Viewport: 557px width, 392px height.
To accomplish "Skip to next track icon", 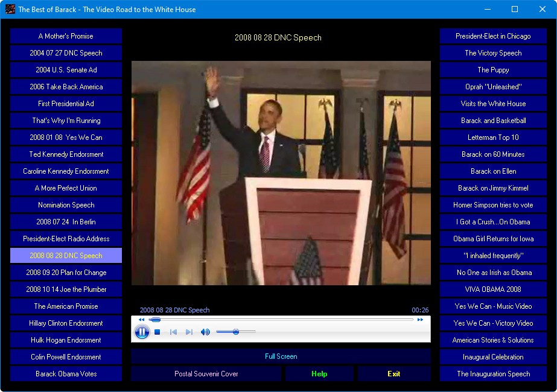I will 189,332.
